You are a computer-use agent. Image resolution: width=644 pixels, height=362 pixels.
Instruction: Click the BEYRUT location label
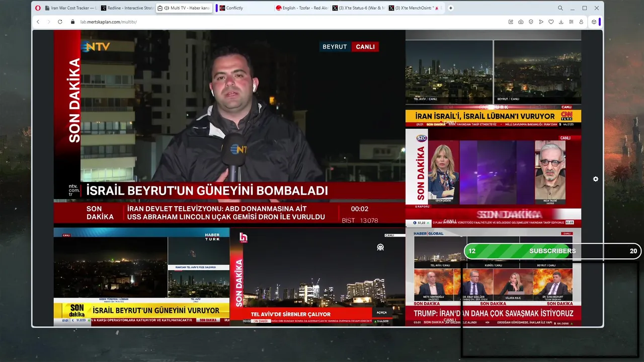pyautogui.click(x=335, y=47)
